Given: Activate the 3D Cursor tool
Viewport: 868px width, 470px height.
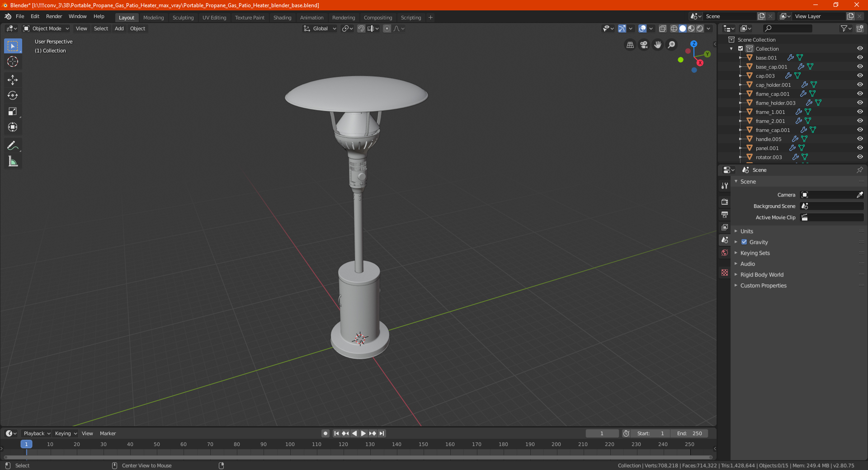Looking at the screenshot, I should [x=13, y=62].
